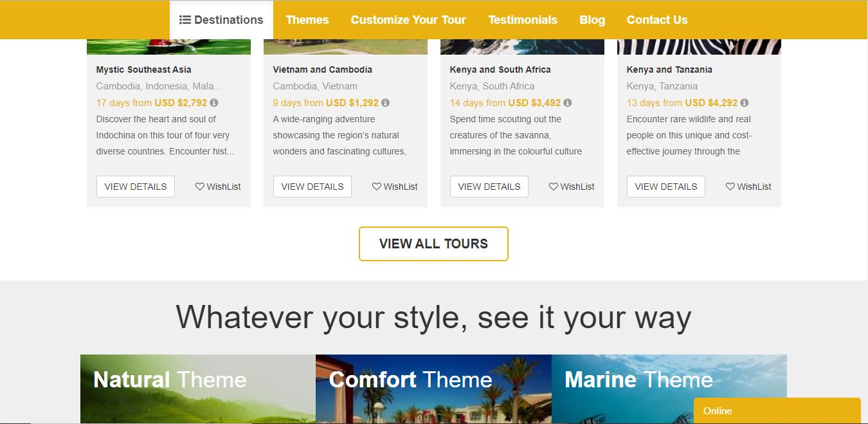Screen dimensions: 868x424
Task: View details for Mystic Southeast Asia tour
Action: [136, 187]
